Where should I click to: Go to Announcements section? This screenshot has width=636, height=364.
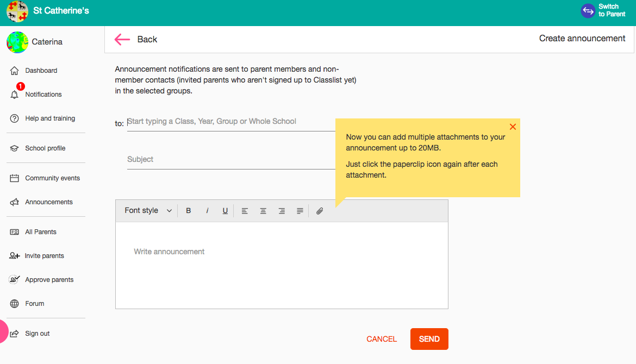click(x=49, y=202)
